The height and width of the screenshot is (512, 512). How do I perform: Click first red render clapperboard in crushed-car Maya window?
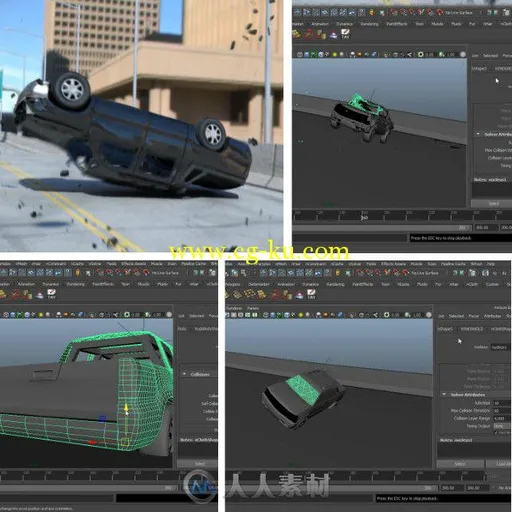(x=393, y=12)
